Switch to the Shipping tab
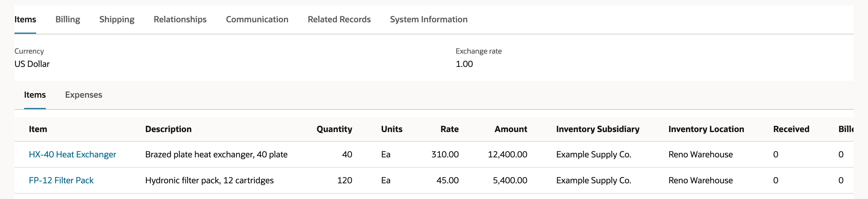Viewport: 868px width, 199px height. point(117,19)
